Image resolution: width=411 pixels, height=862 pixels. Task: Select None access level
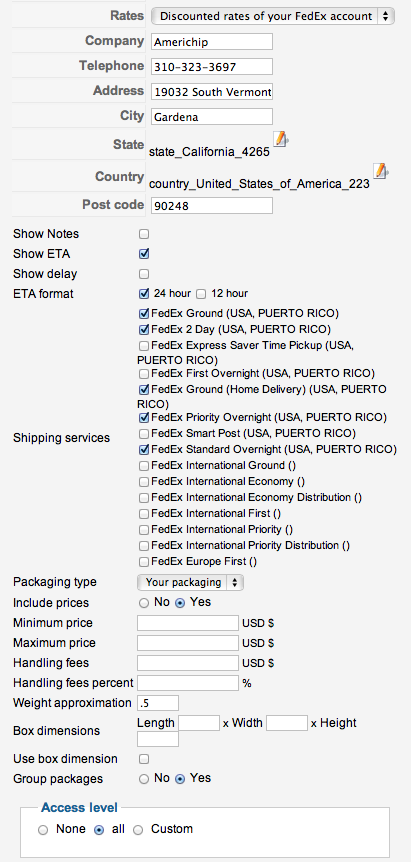click(43, 830)
